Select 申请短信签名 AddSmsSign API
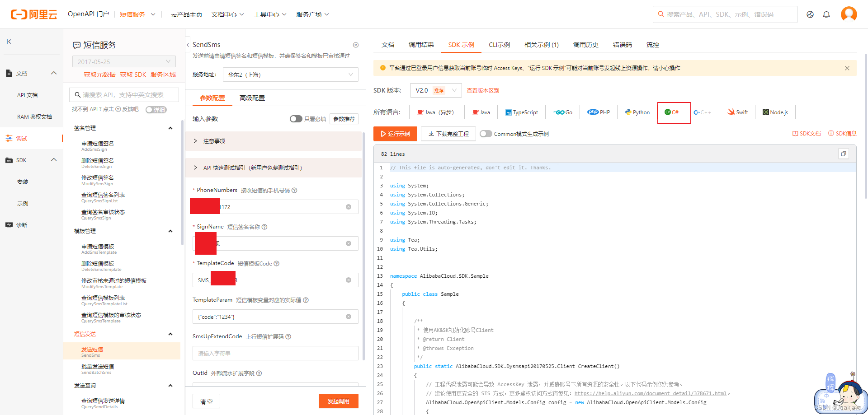The width and height of the screenshot is (868, 415). click(97, 146)
